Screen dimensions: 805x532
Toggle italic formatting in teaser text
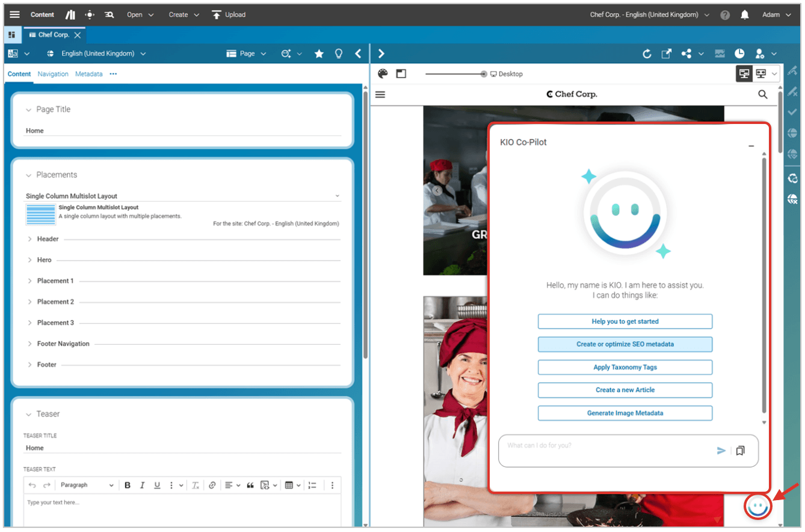143,486
